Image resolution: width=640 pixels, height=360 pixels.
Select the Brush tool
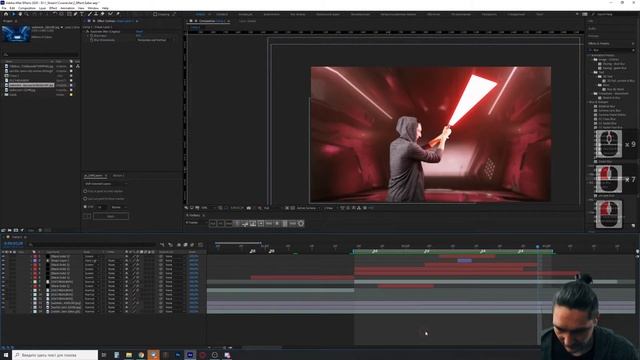(x=89, y=14)
